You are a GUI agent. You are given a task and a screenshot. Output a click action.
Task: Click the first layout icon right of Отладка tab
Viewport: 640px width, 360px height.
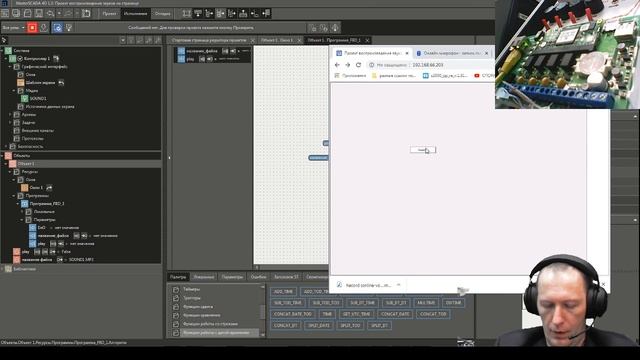coord(187,13)
